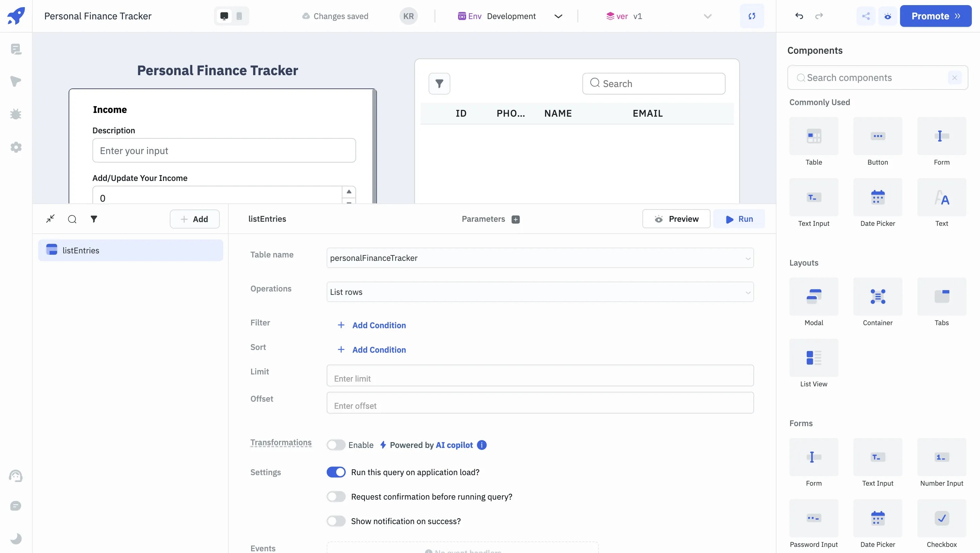Image resolution: width=980 pixels, height=553 pixels.
Task: Enable Request confirmation before running query
Action: coord(336,496)
